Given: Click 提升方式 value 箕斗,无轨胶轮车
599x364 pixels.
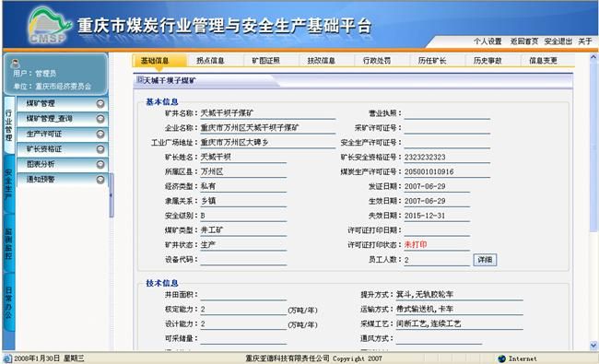Looking at the screenshot, I should 425,295.
